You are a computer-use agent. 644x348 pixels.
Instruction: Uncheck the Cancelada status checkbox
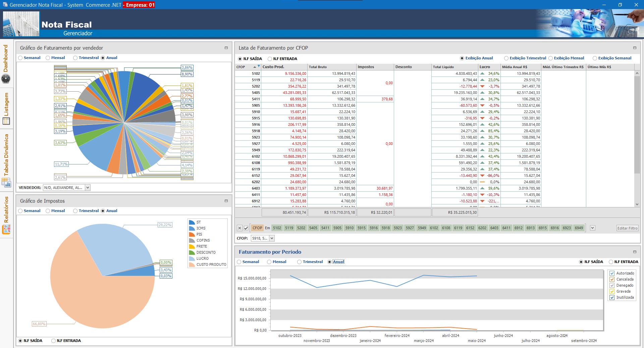coord(612,280)
